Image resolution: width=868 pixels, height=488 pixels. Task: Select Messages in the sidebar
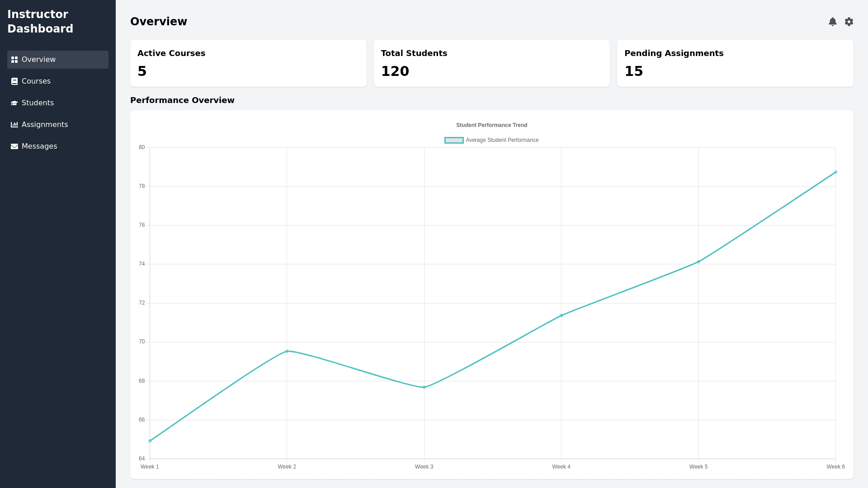click(x=39, y=146)
